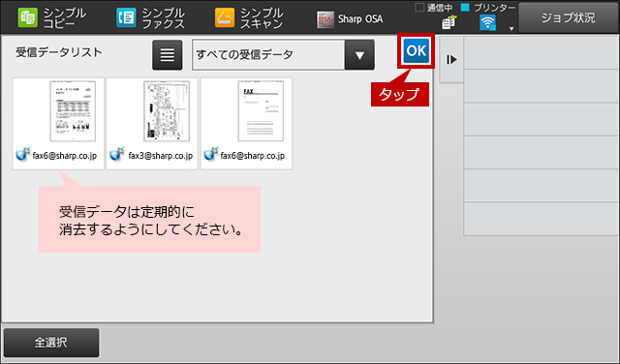Select first fax6@sharp.co.jp document thumbnail

[58, 123]
